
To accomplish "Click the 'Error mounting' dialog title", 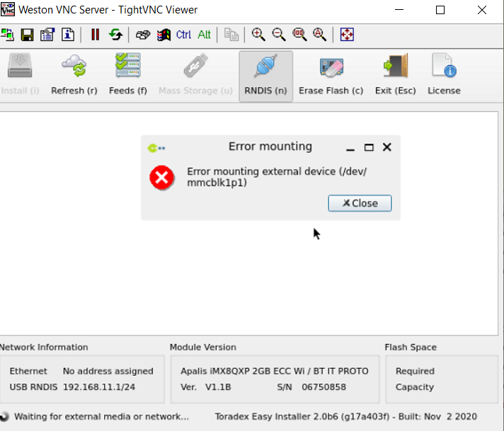I will point(270,146).
